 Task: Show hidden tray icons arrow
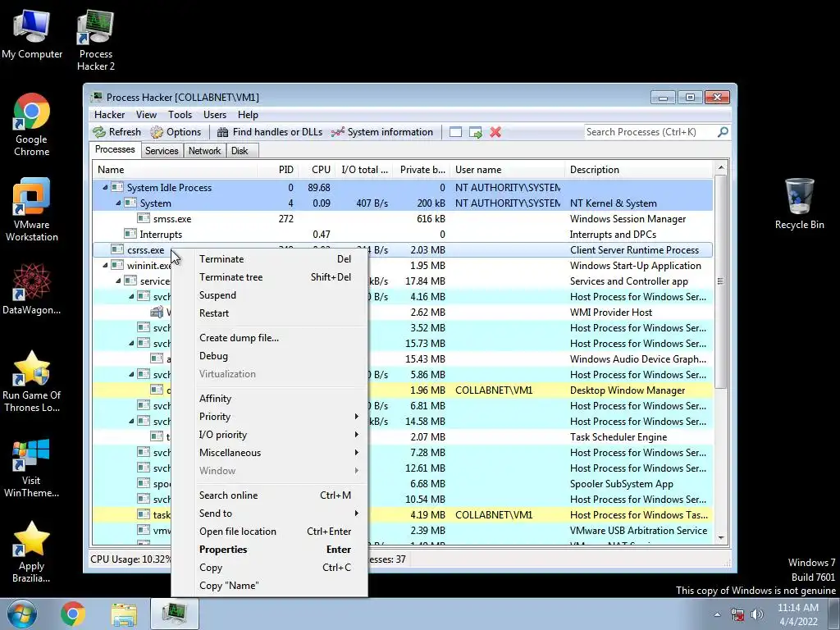(717, 614)
